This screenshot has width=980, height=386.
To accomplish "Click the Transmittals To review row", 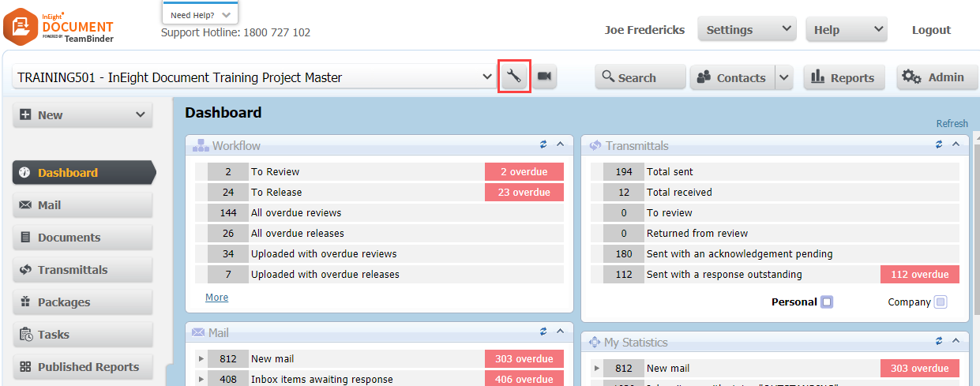I will [x=775, y=212].
